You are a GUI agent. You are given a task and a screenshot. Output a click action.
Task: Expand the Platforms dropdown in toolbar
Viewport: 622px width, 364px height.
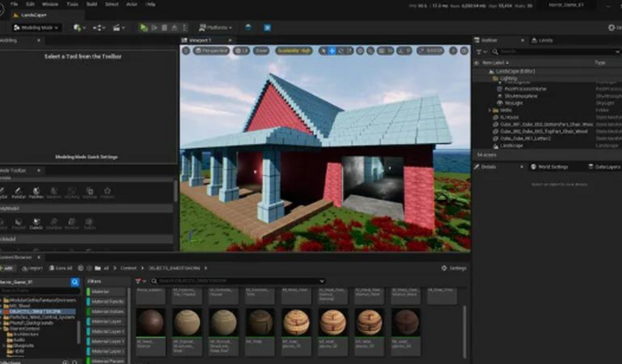[x=214, y=28]
